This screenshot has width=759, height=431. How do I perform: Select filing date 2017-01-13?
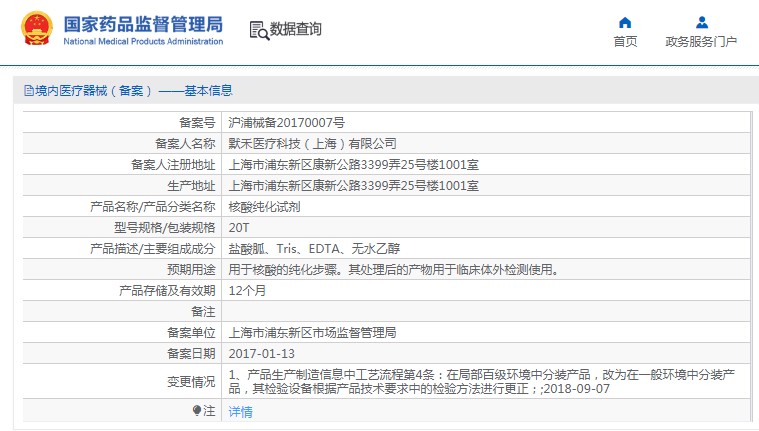261,354
